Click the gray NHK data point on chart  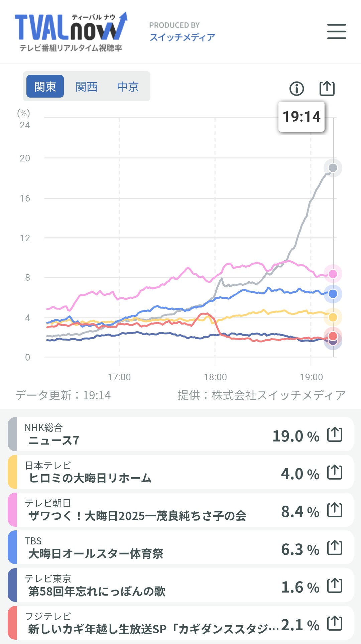(x=333, y=168)
